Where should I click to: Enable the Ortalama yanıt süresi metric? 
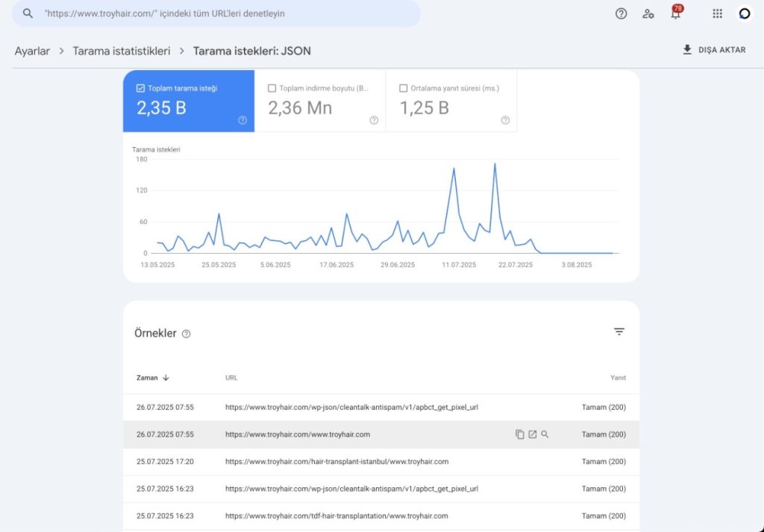coord(404,87)
